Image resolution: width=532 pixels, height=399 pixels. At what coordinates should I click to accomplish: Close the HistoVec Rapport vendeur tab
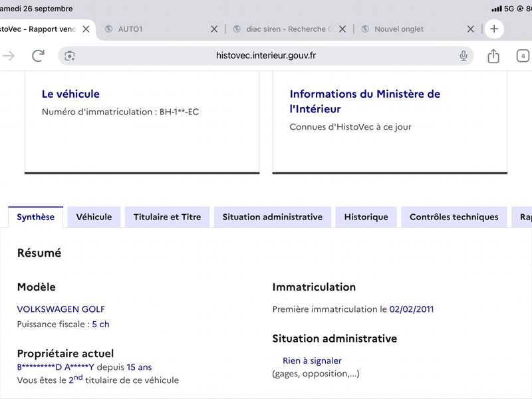86,29
